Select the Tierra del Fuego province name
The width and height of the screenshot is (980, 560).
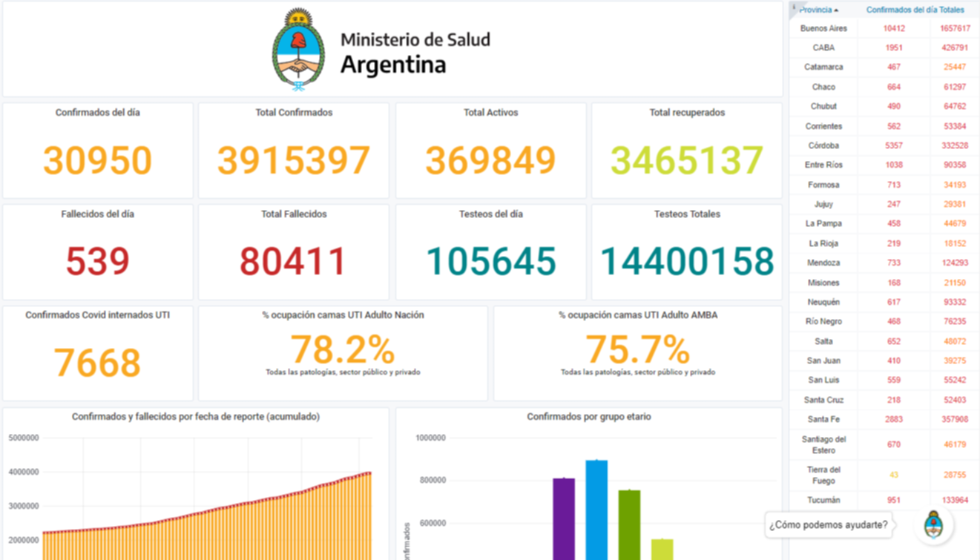[823, 475]
